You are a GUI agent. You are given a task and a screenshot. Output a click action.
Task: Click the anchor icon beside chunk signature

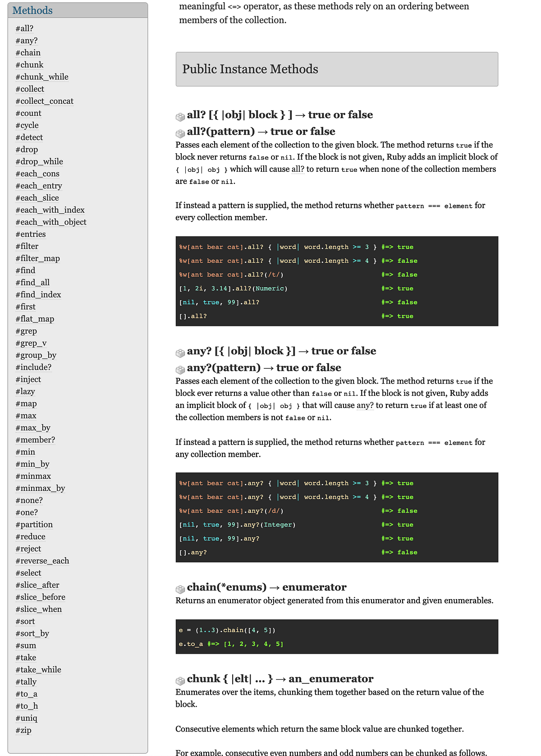coord(180,680)
